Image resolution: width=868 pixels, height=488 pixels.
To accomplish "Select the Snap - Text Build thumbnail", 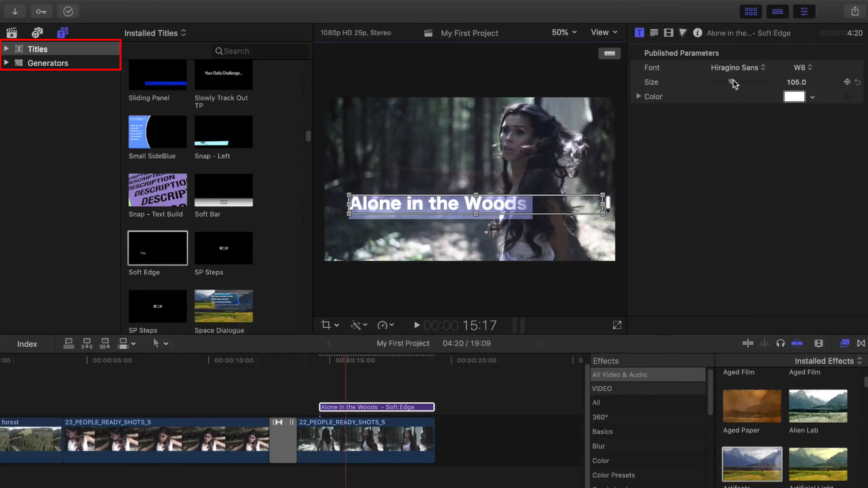I will click(x=157, y=190).
